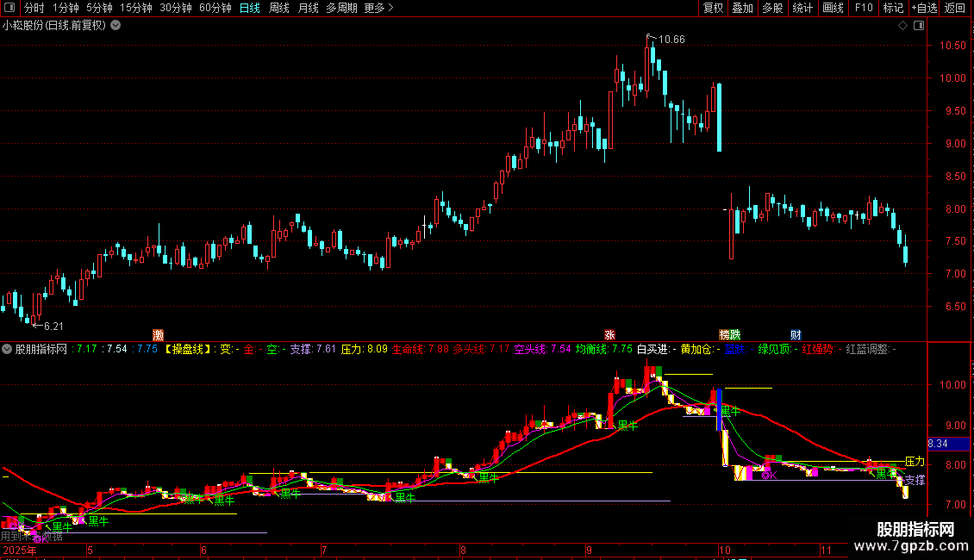Click the 【操盘线】 indicator label
Image resolution: width=974 pixels, height=560 pixels.
pos(187,350)
